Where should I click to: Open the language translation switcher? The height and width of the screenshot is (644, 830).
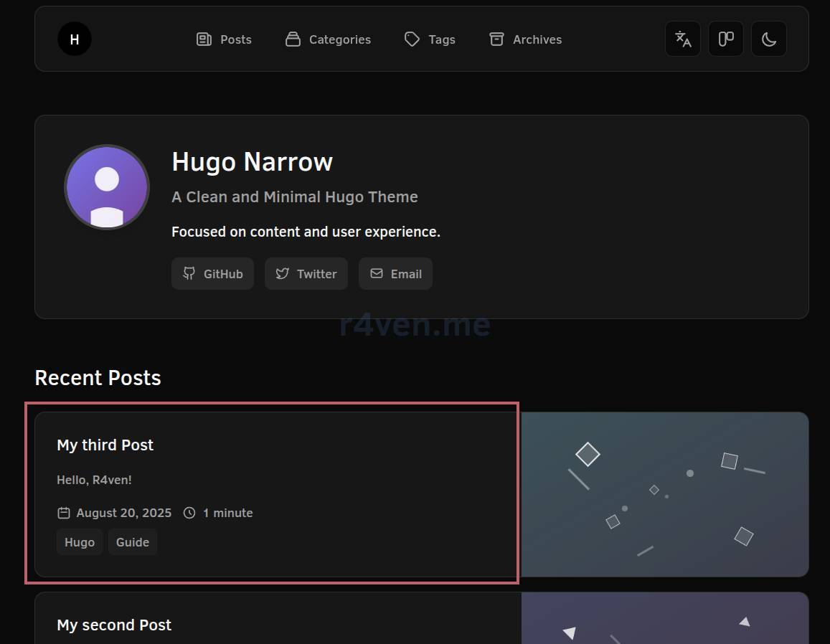pyautogui.click(x=683, y=39)
